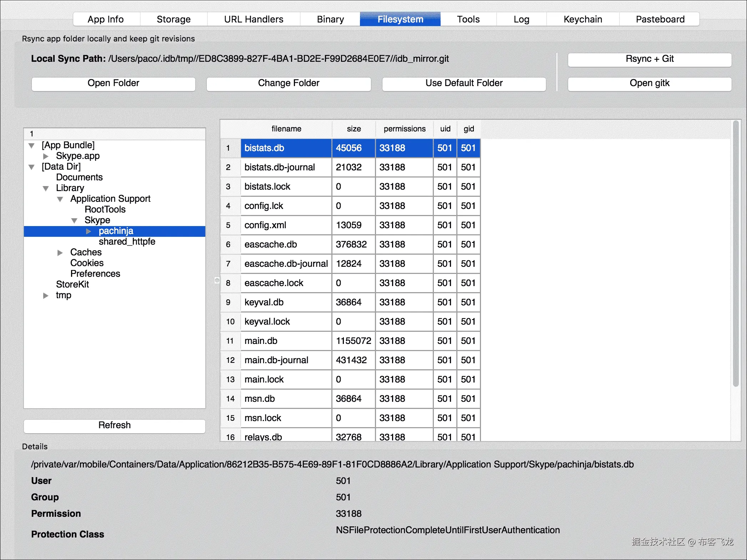This screenshot has height=560, width=747.
Task: Select the RootTools folder
Action: point(105,210)
